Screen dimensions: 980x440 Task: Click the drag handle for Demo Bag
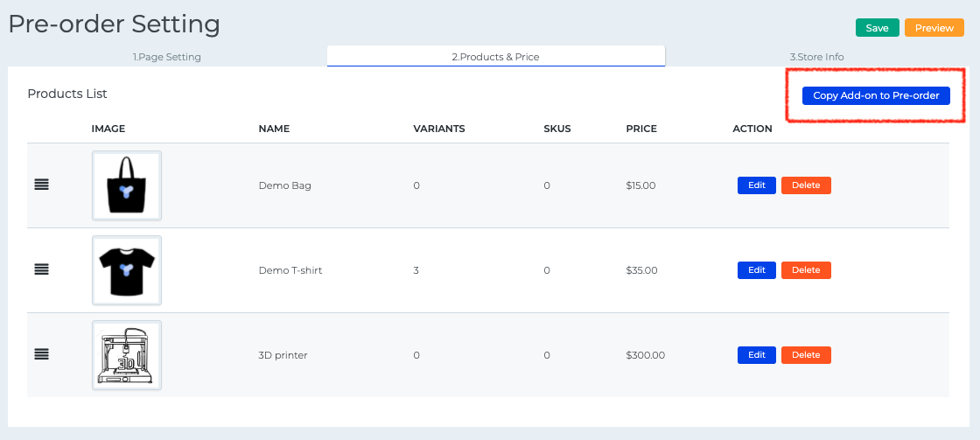click(41, 185)
